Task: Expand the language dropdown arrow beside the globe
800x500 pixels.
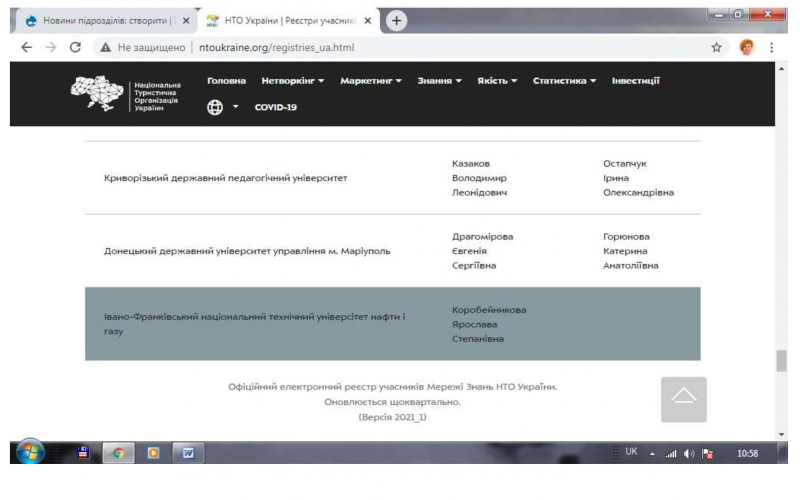Action: (x=235, y=107)
